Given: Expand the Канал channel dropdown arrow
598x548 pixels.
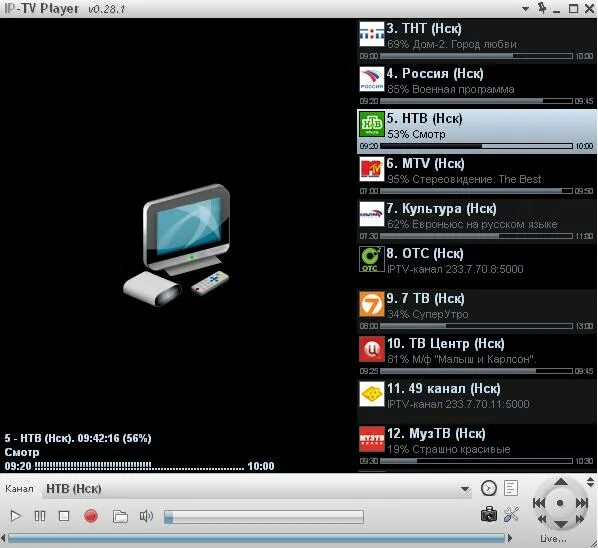Looking at the screenshot, I should click(x=465, y=489).
